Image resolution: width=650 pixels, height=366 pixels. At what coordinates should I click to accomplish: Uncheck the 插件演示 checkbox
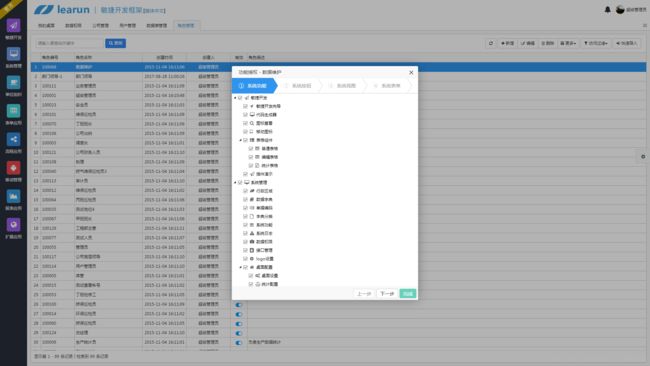click(x=245, y=174)
